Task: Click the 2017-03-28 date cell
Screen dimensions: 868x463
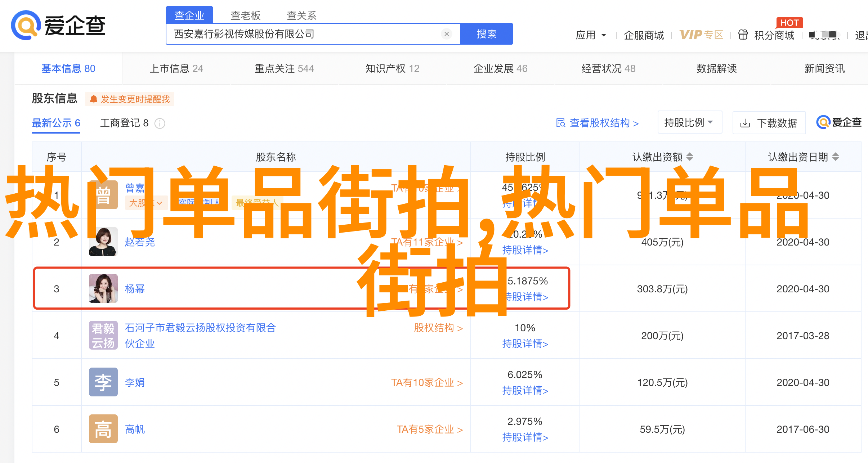Action: point(803,336)
